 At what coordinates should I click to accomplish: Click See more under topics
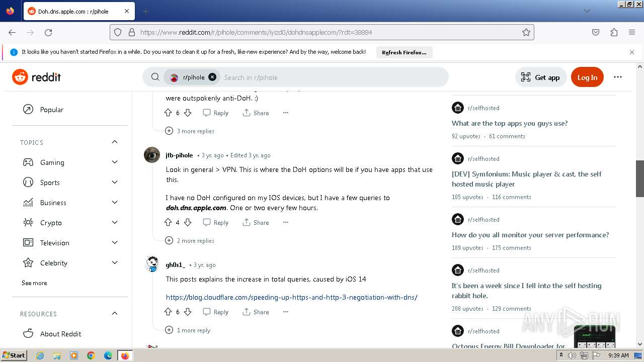click(x=34, y=283)
